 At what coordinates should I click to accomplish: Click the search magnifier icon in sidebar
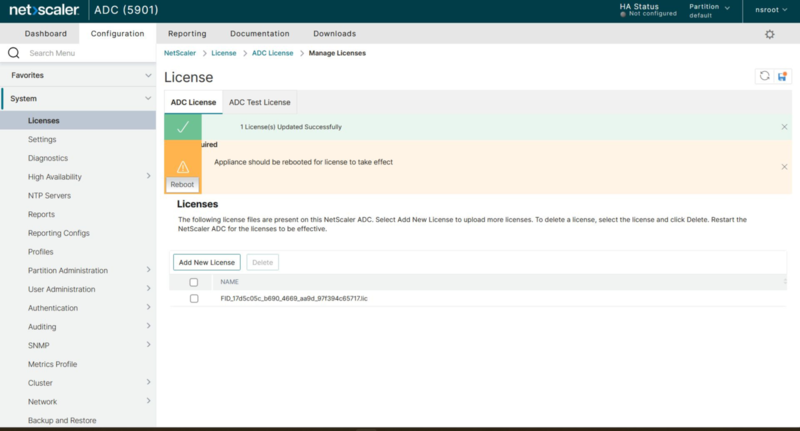click(14, 53)
